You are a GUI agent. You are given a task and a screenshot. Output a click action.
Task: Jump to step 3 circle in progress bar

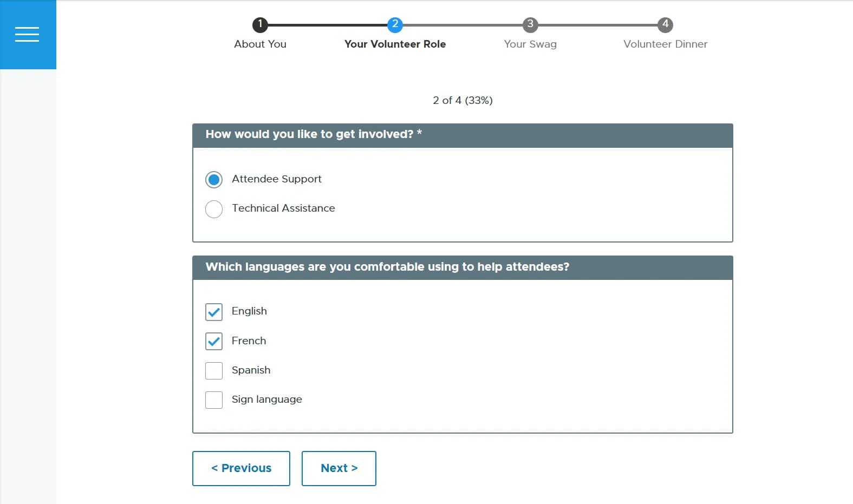530,24
